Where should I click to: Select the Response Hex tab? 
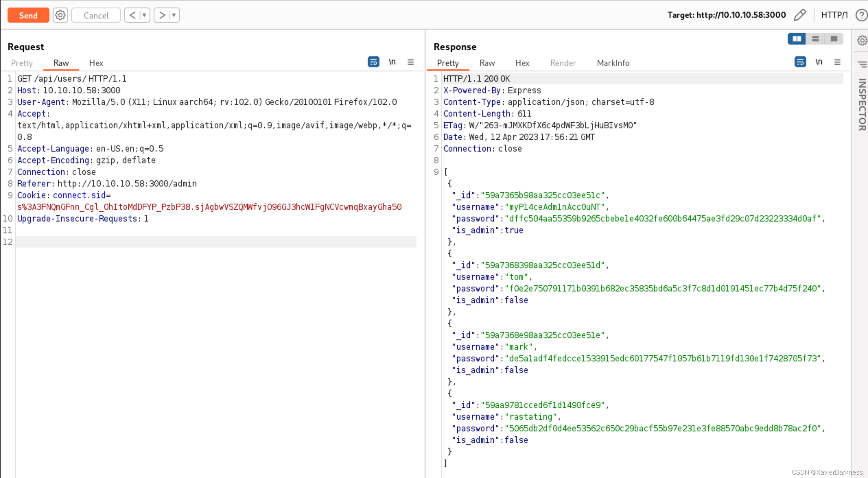point(522,63)
